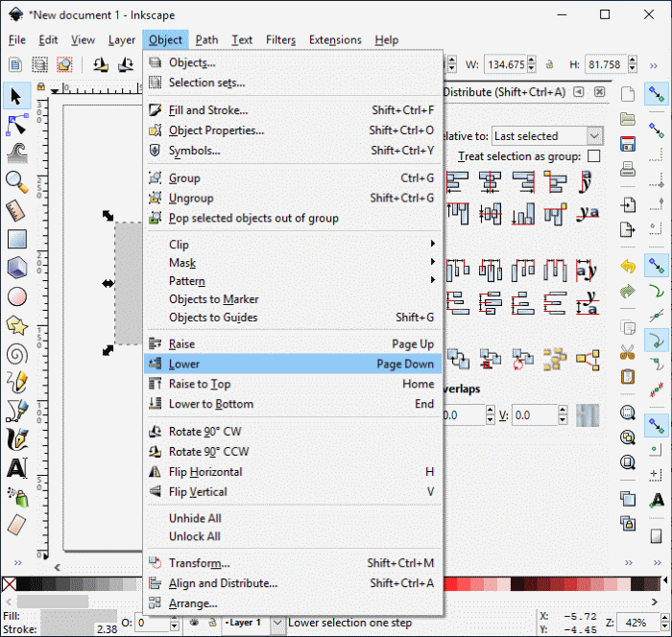This screenshot has width=672, height=637.
Task: Choose Flip Horizontal menu item
Action: pyautogui.click(x=293, y=472)
